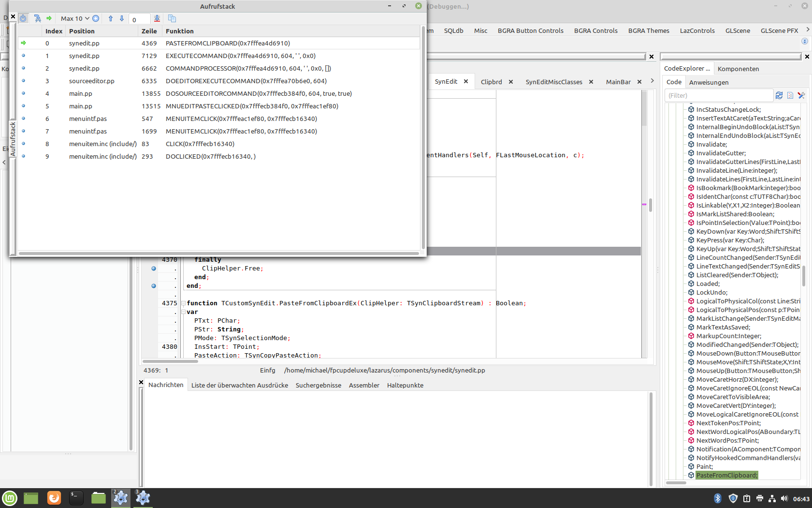812x508 pixels.
Task: Toggle breakpoint dot on the final 'end;' line
Action: pos(154,286)
